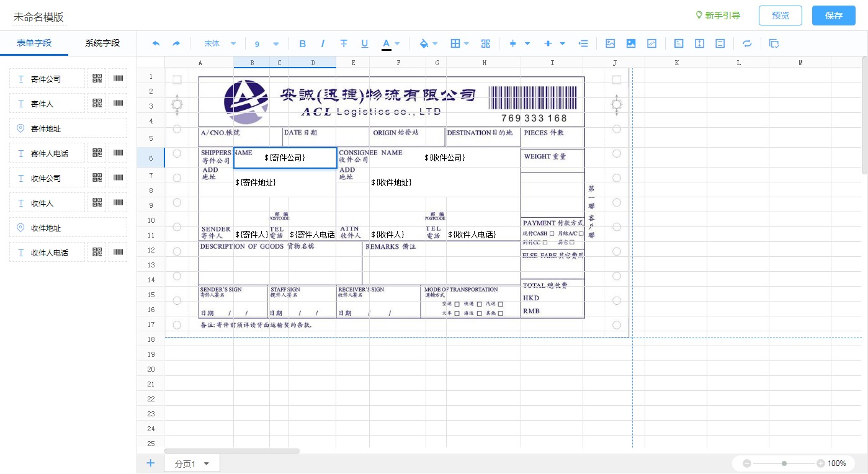This screenshot has width=868, height=474.
Task: Click the undo arrow icon
Action: (156, 43)
